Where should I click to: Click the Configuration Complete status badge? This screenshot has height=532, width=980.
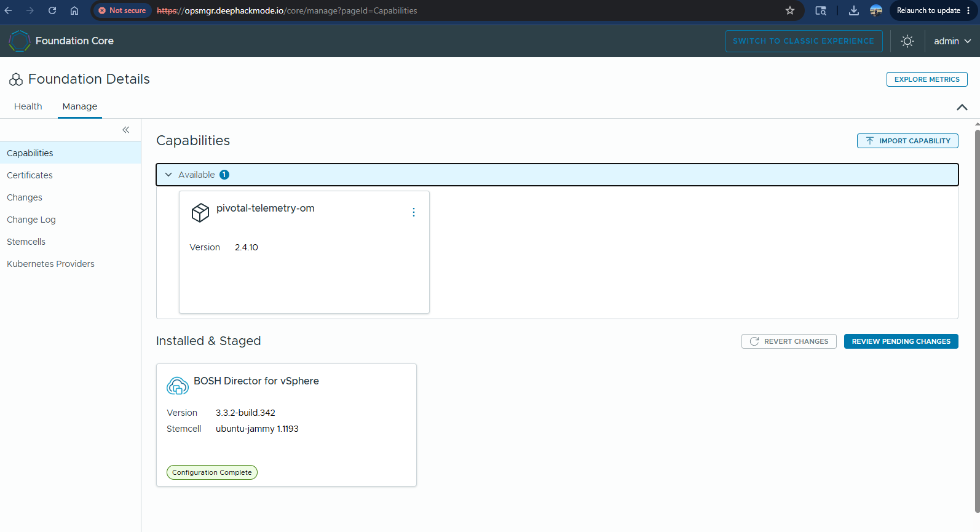pos(212,472)
